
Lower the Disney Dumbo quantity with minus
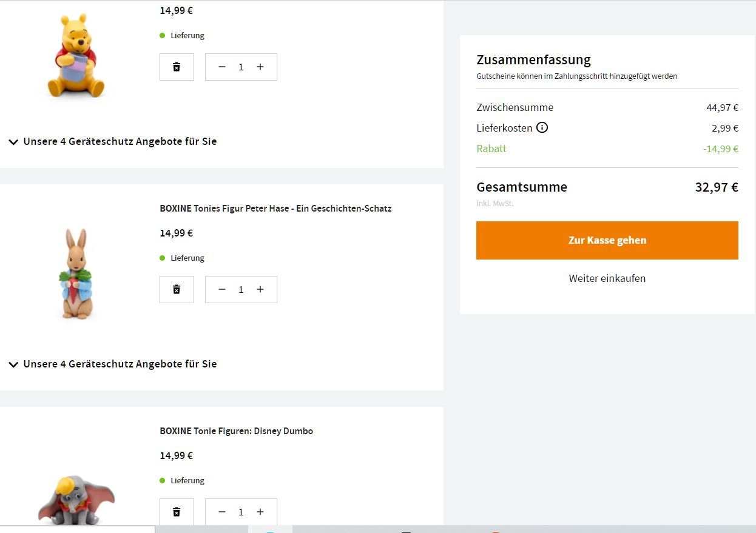(222, 512)
